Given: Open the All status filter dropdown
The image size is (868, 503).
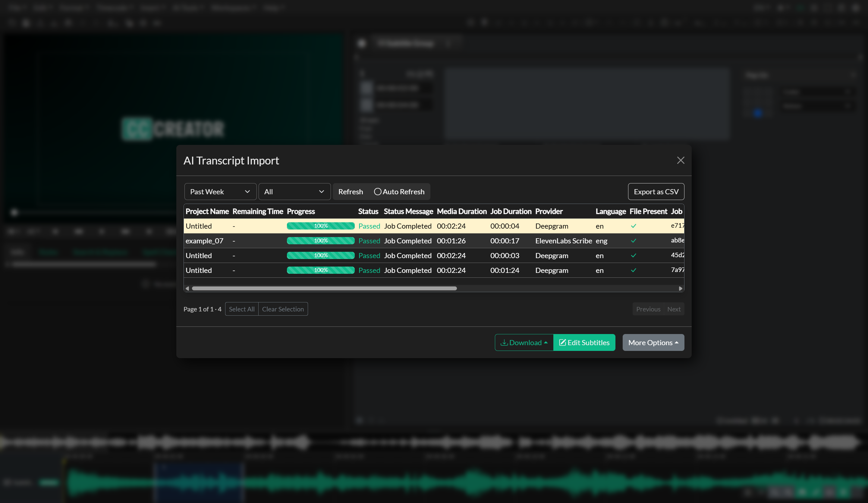Looking at the screenshot, I should point(294,192).
